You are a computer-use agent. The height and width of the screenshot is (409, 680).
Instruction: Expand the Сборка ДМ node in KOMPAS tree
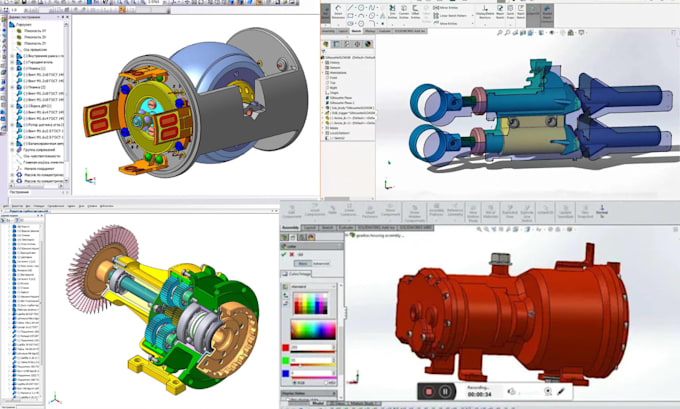click(x=12, y=106)
